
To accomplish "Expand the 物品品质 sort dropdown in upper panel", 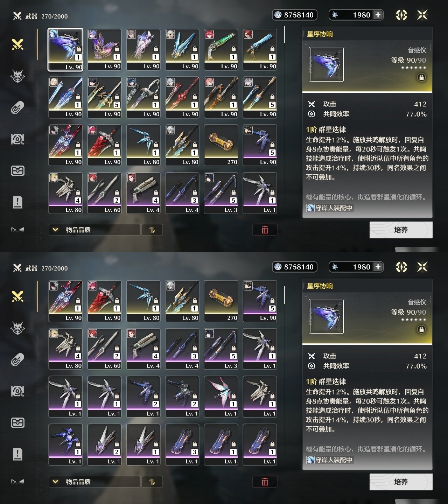I will tap(94, 230).
